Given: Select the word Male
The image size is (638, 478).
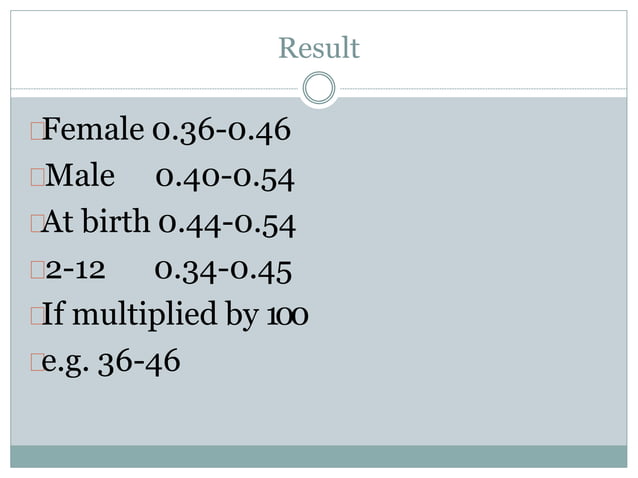Looking at the screenshot, I should click(x=80, y=175).
